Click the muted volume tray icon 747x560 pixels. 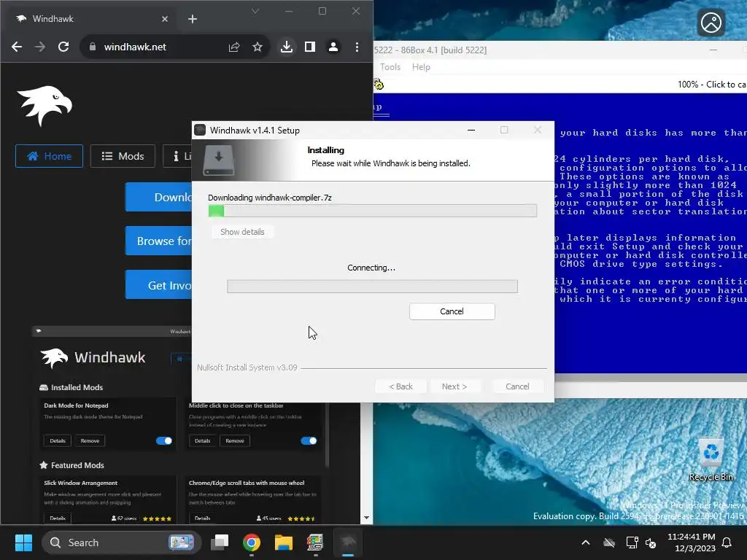tap(651, 542)
